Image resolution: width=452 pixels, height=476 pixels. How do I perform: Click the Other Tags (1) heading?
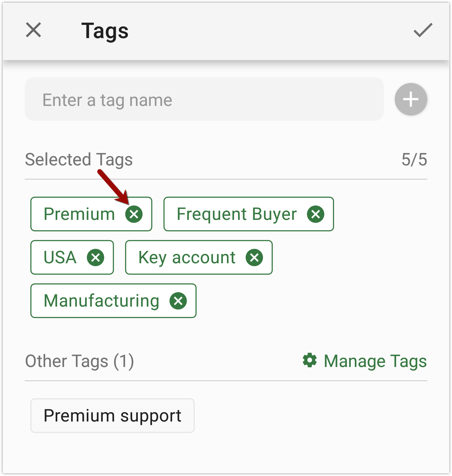[x=80, y=361]
